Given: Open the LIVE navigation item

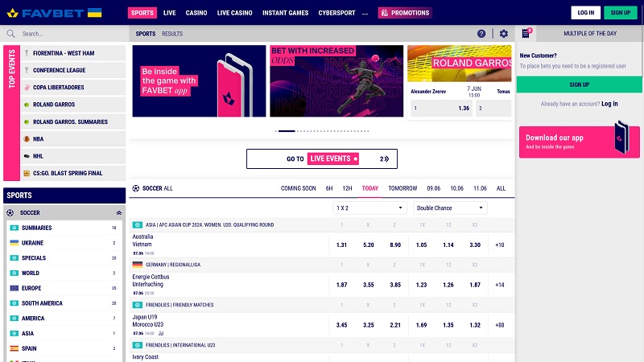Looking at the screenshot, I should [x=169, y=13].
